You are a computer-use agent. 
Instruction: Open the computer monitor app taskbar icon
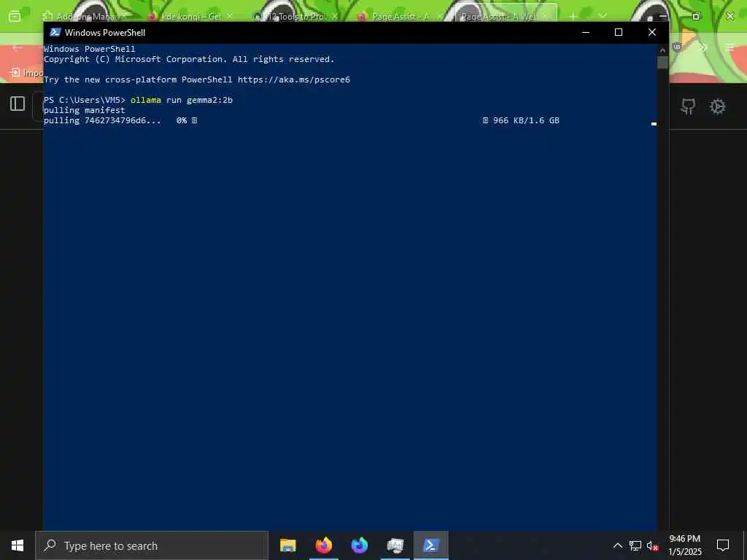tap(395, 545)
